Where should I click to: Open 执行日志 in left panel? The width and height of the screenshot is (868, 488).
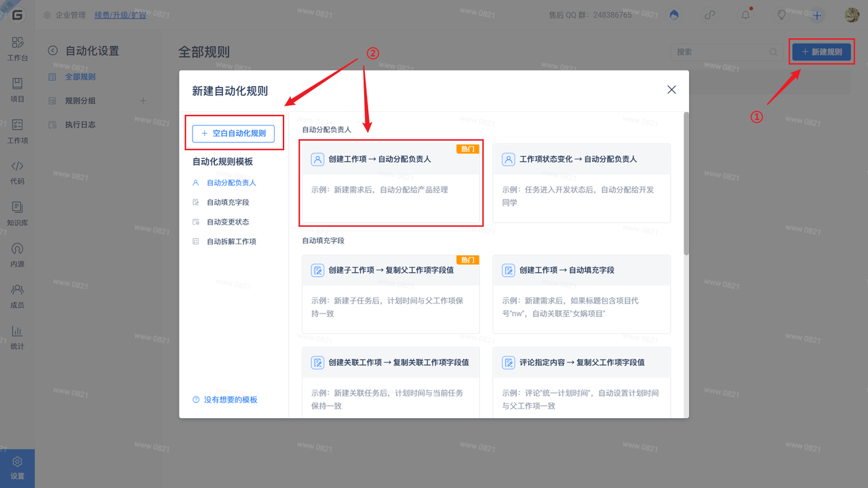(80, 125)
